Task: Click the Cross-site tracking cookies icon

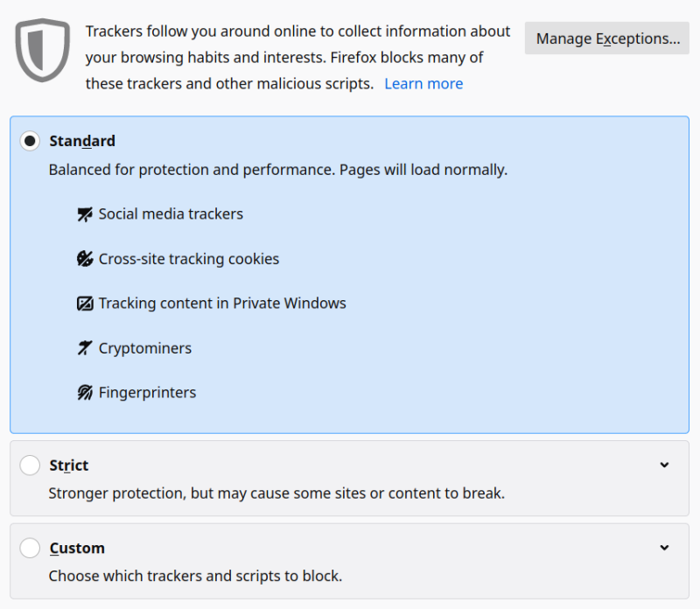Action: click(85, 258)
